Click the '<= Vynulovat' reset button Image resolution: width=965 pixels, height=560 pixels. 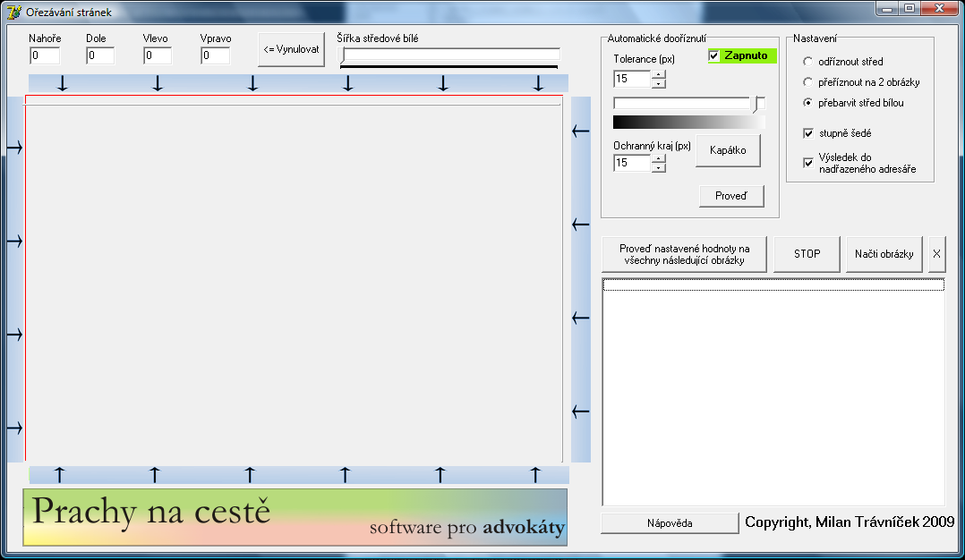coord(291,49)
